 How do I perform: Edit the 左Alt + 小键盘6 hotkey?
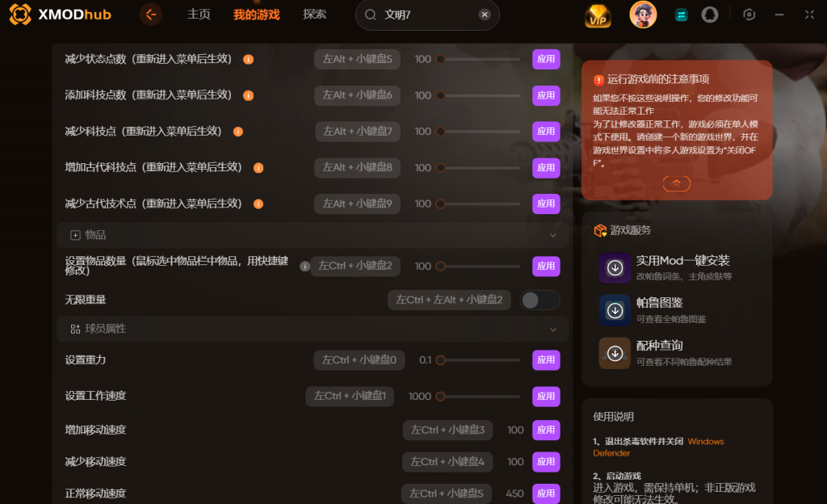click(x=357, y=95)
